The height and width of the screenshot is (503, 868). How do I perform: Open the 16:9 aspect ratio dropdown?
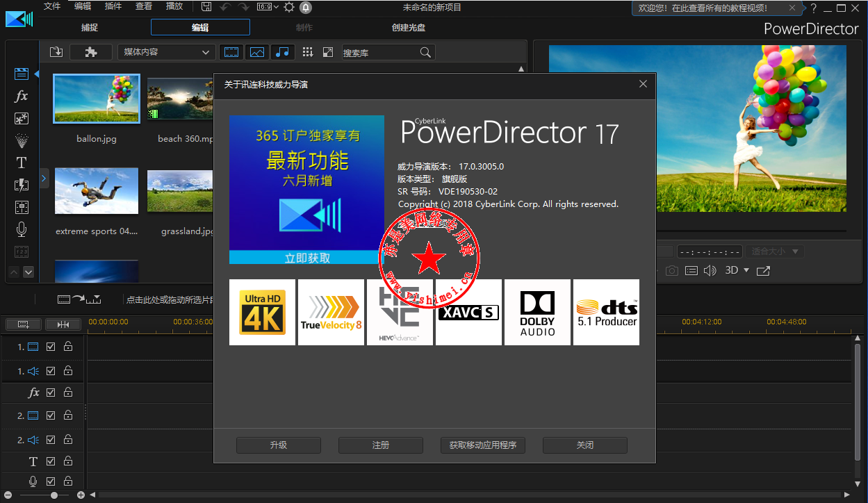tap(268, 7)
